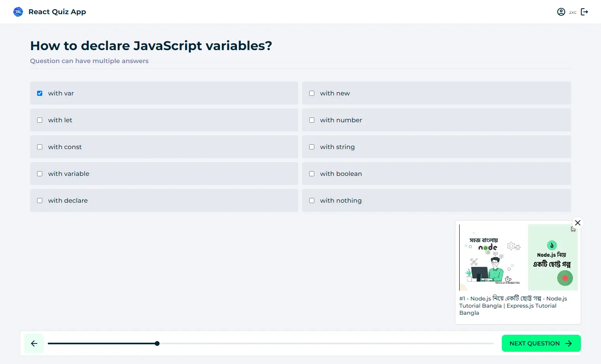Click the logout icon in header
This screenshot has height=364, width=601.
pyautogui.click(x=584, y=12)
